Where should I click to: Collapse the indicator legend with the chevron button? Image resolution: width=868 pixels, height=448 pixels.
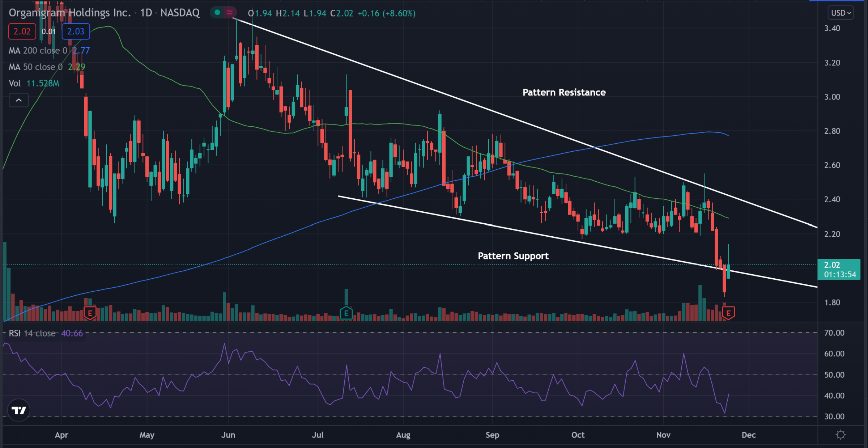[x=19, y=100]
